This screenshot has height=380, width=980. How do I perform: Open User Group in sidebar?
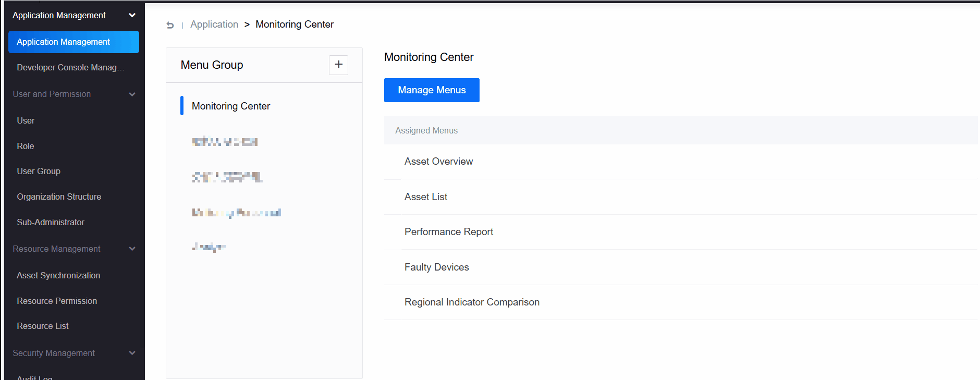click(x=39, y=171)
